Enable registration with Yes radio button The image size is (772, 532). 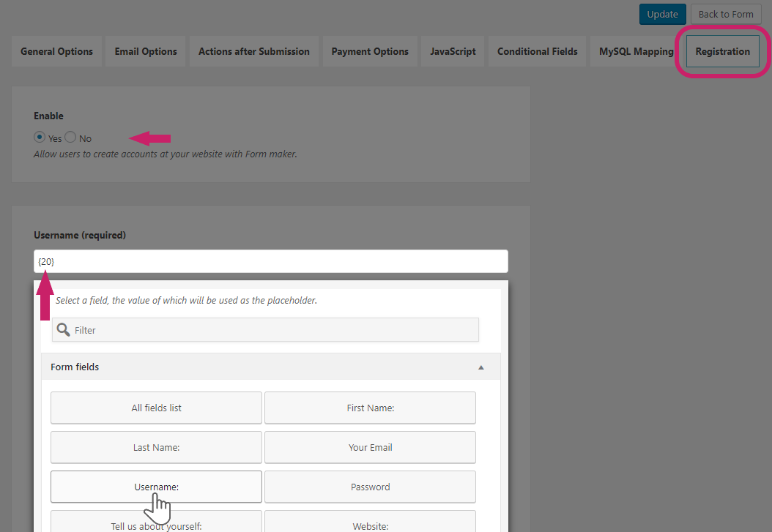pyautogui.click(x=40, y=137)
